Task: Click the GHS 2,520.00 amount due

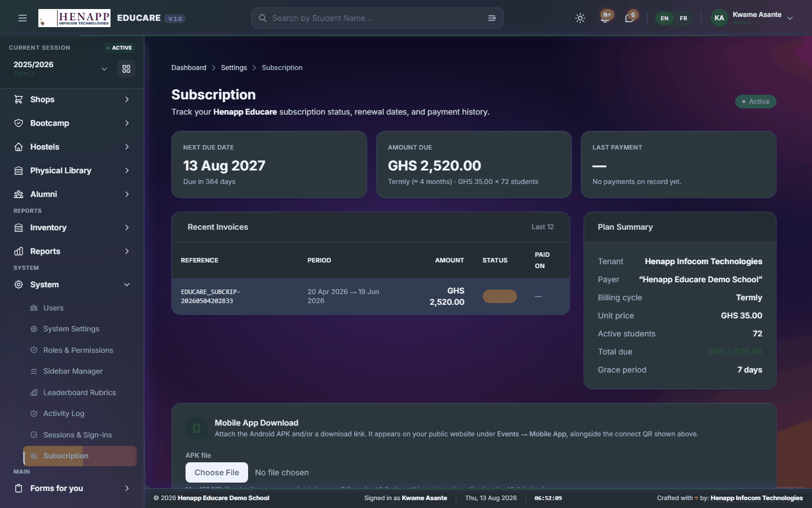Action: pyautogui.click(x=434, y=165)
